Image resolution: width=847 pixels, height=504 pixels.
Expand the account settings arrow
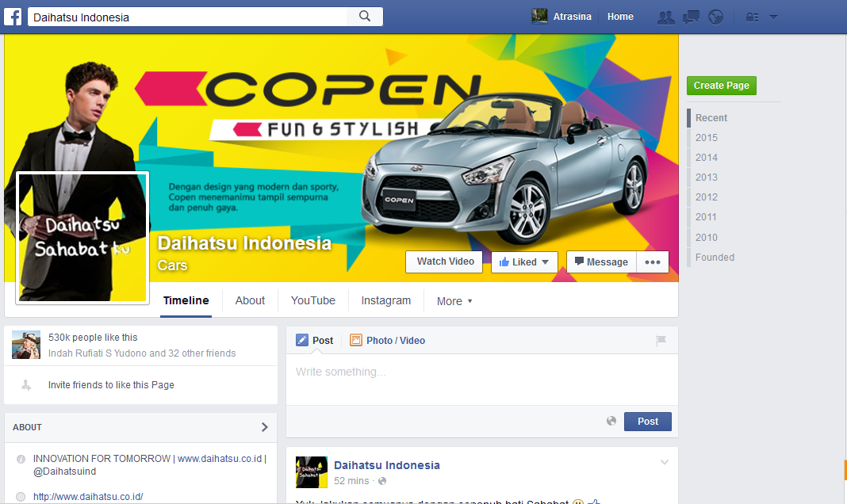(x=773, y=17)
